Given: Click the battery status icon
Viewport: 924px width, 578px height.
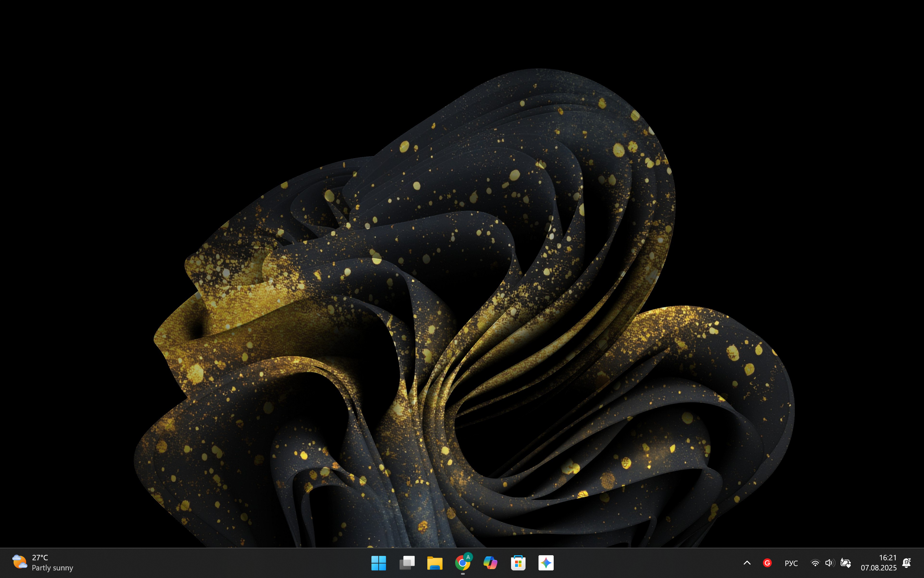Looking at the screenshot, I should click(x=846, y=563).
